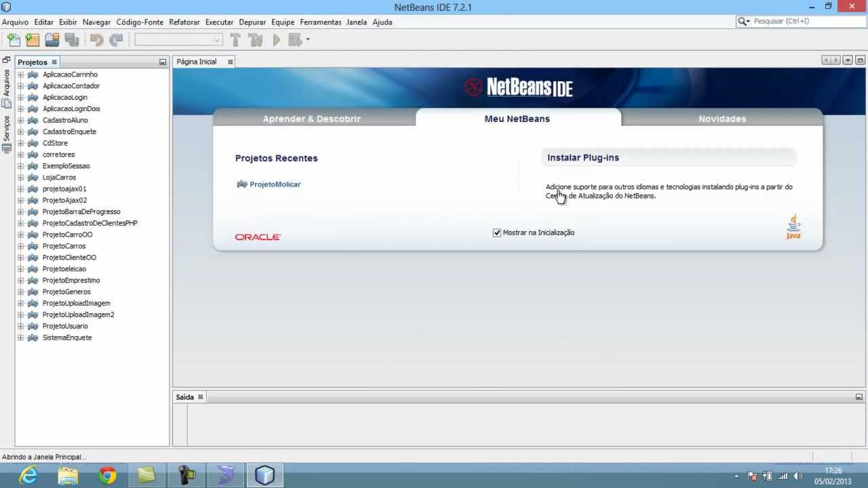Viewport: 868px width, 488px height.
Task: Minimize the Saída output panel
Action: coord(859,397)
